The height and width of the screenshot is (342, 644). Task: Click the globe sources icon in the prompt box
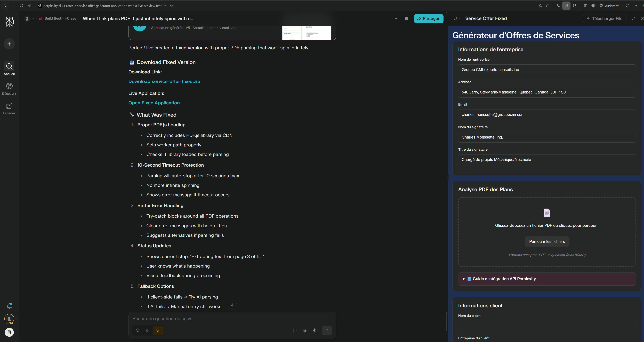[x=294, y=330]
